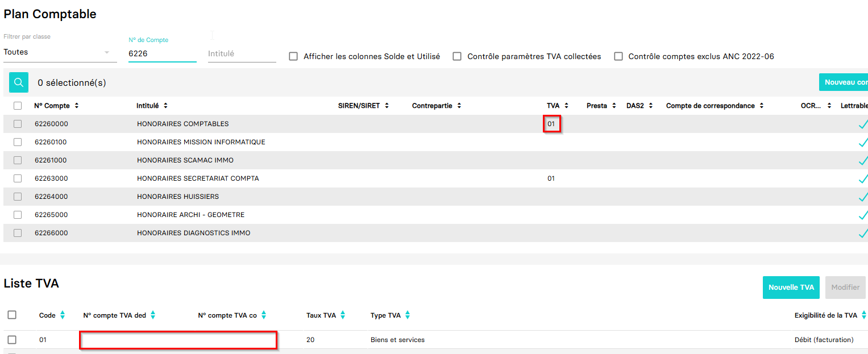Sort Liste TVA by Type TVA arrows

(408, 315)
